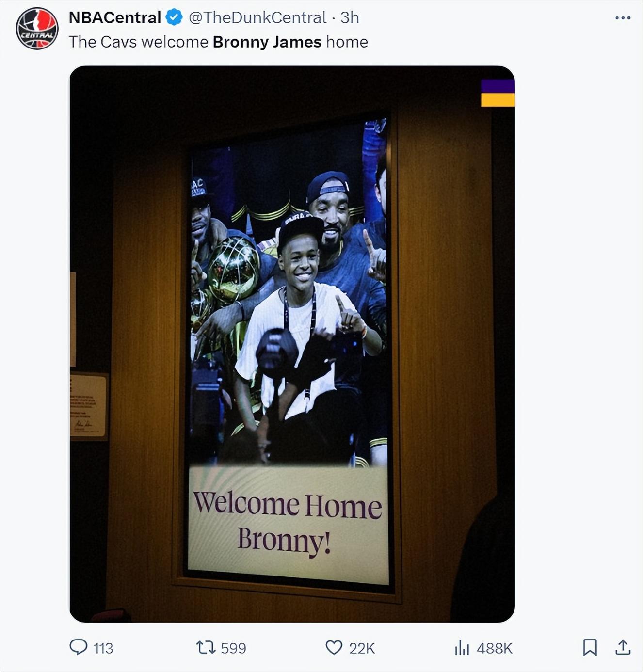Like the tweet with heart icon
The width and height of the screenshot is (643, 672).
(x=334, y=647)
